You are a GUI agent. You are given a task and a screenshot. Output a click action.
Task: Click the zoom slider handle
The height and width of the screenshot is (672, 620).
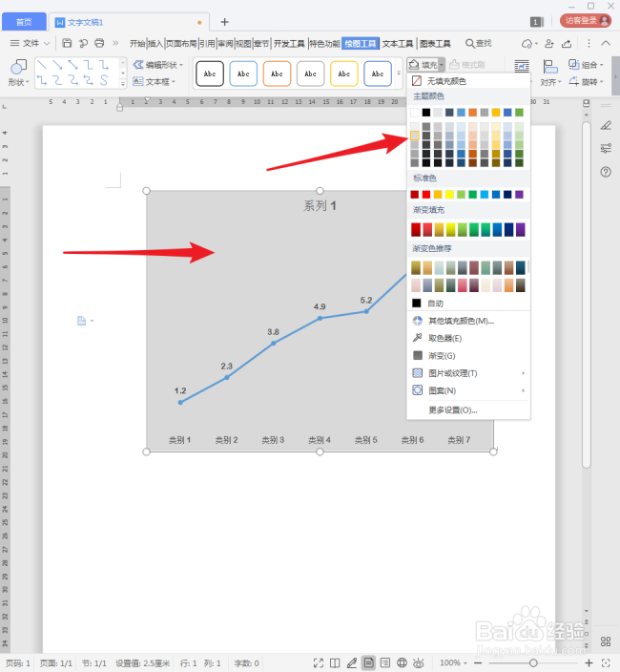point(533,663)
